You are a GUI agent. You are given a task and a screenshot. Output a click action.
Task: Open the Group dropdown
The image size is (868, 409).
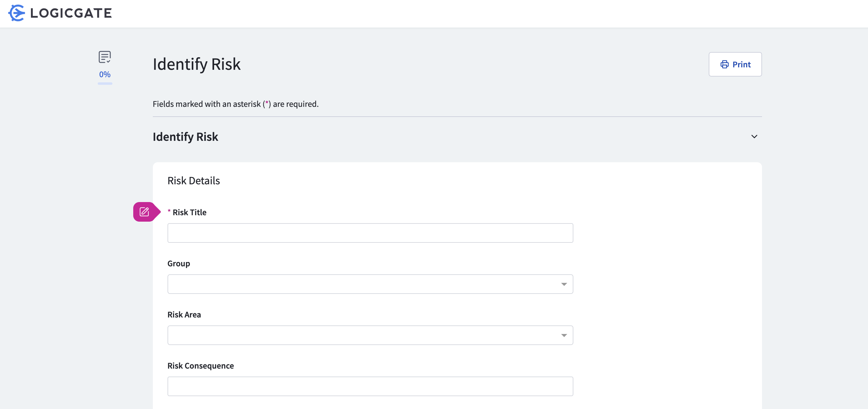tap(370, 284)
